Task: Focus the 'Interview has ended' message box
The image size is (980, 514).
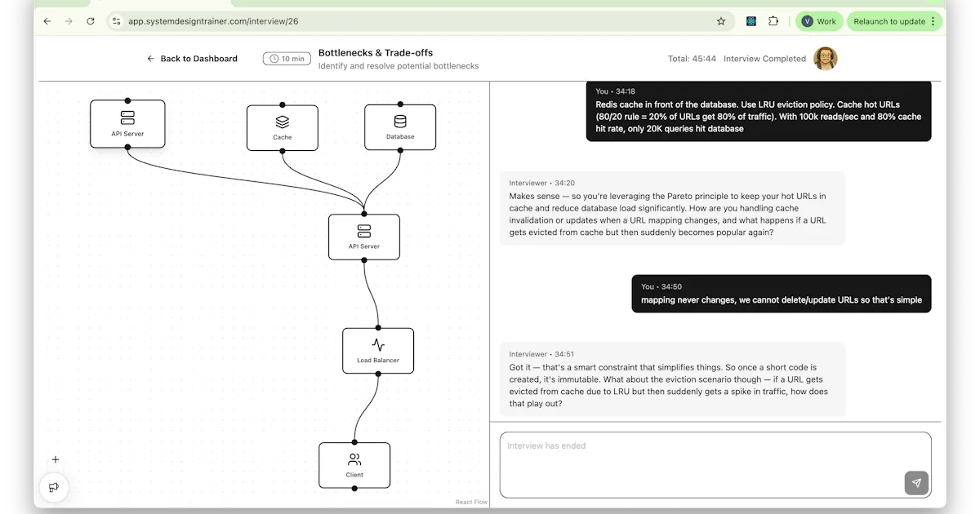Action: click(x=715, y=464)
